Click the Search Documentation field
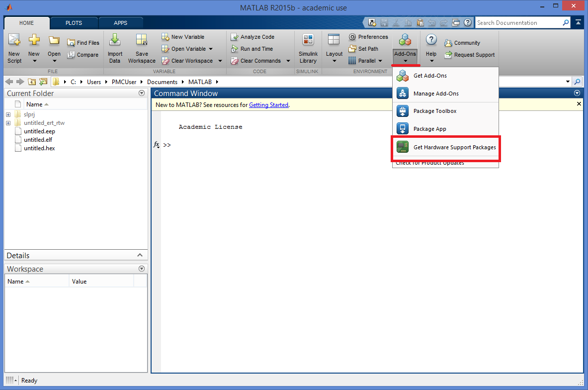This screenshot has height=390, width=588. [518, 23]
